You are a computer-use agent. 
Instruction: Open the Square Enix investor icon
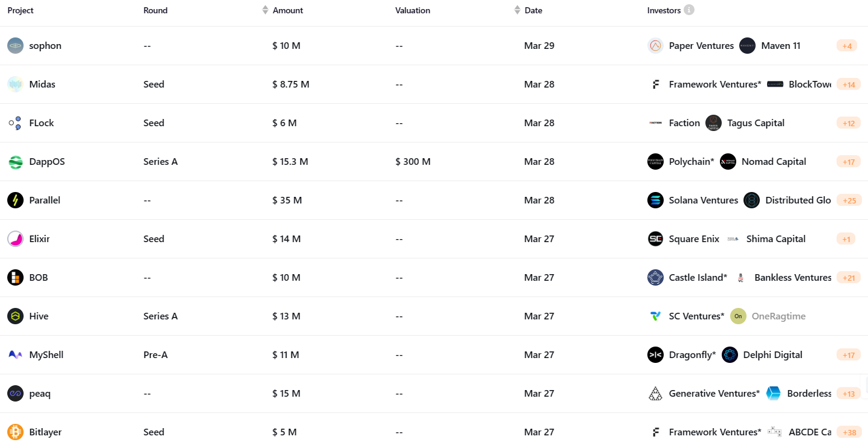coord(655,239)
